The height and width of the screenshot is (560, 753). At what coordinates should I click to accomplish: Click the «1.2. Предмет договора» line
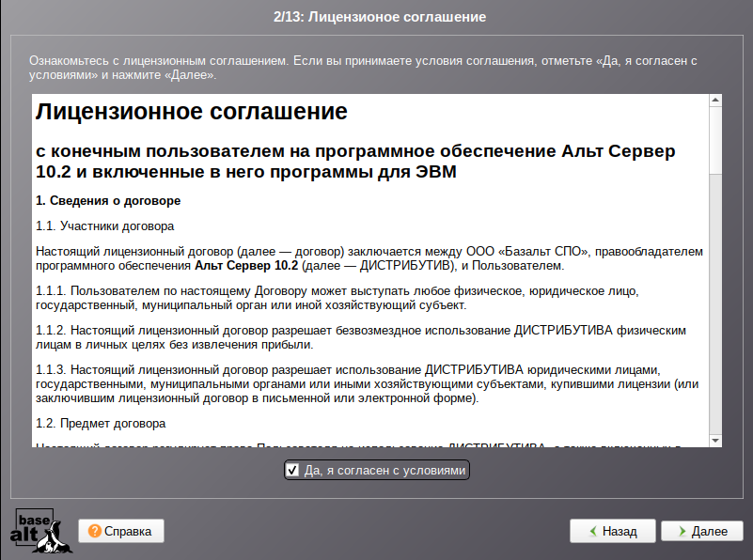tap(101, 423)
